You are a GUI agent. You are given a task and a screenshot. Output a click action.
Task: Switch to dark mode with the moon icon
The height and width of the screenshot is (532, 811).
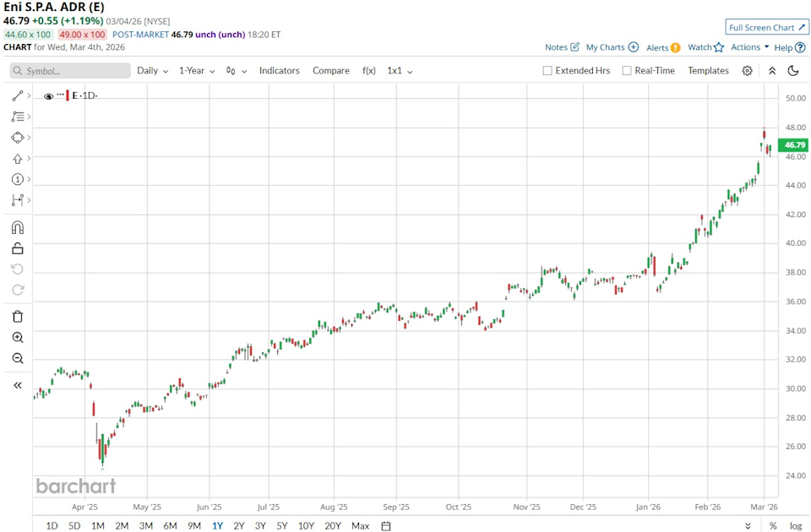pyautogui.click(x=792, y=71)
